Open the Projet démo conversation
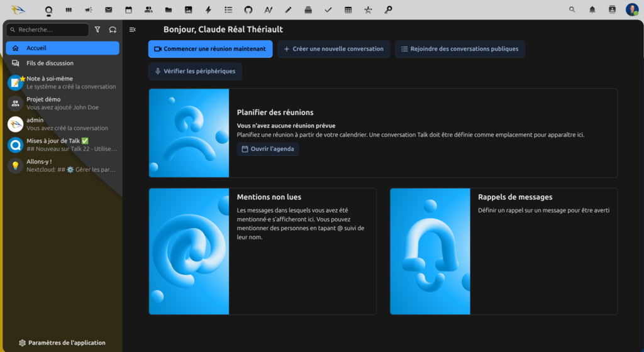Viewport: 644px width, 352px height. pyautogui.click(x=62, y=103)
